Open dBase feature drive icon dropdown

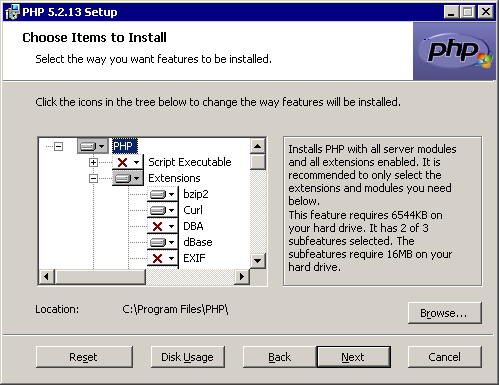[x=163, y=242]
